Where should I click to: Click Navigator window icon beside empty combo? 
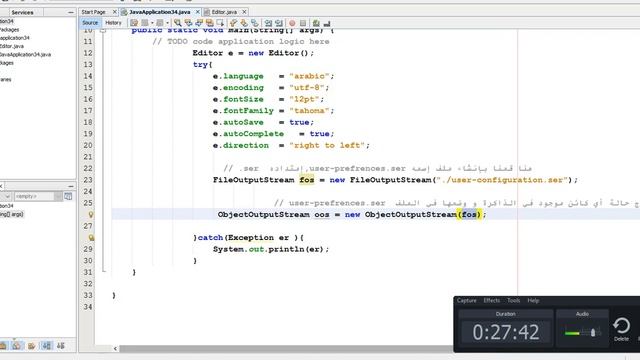tap(68, 196)
